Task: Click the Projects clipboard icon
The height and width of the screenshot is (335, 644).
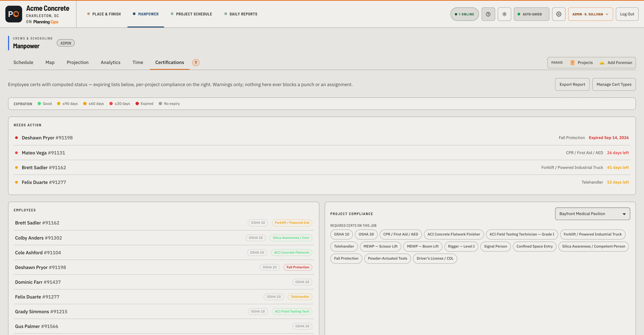Action: (x=572, y=63)
